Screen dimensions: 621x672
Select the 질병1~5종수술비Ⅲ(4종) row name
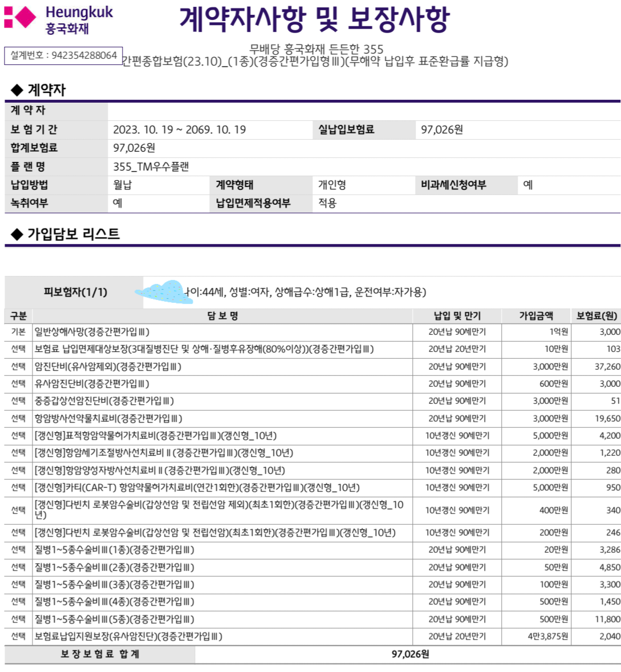tap(115, 602)
